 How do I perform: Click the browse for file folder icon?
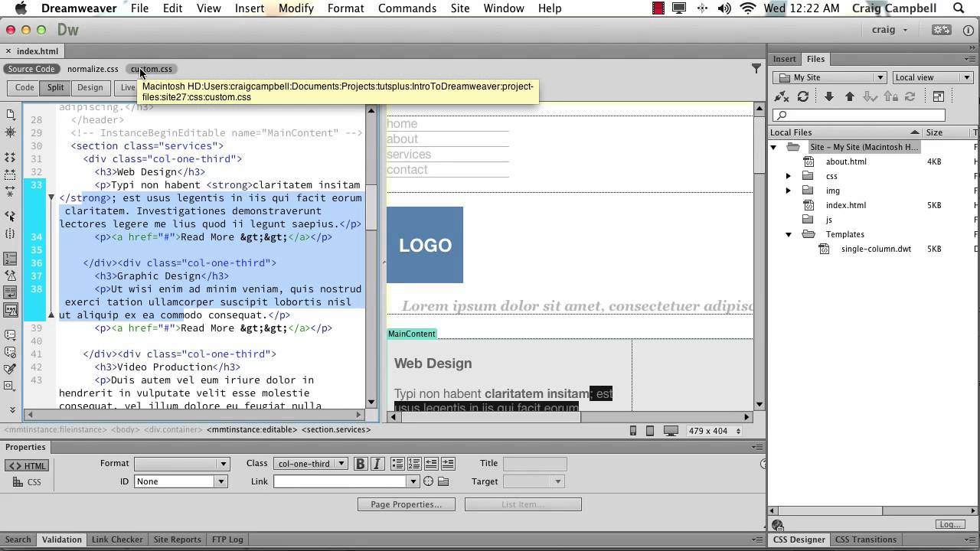(443, 481)
